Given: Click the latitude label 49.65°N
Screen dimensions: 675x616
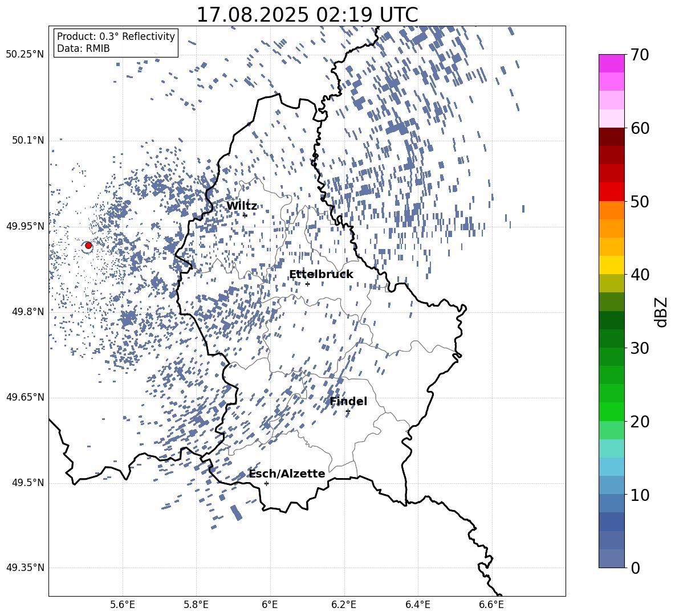Looking at the screenshot, I should coord(25,397).
